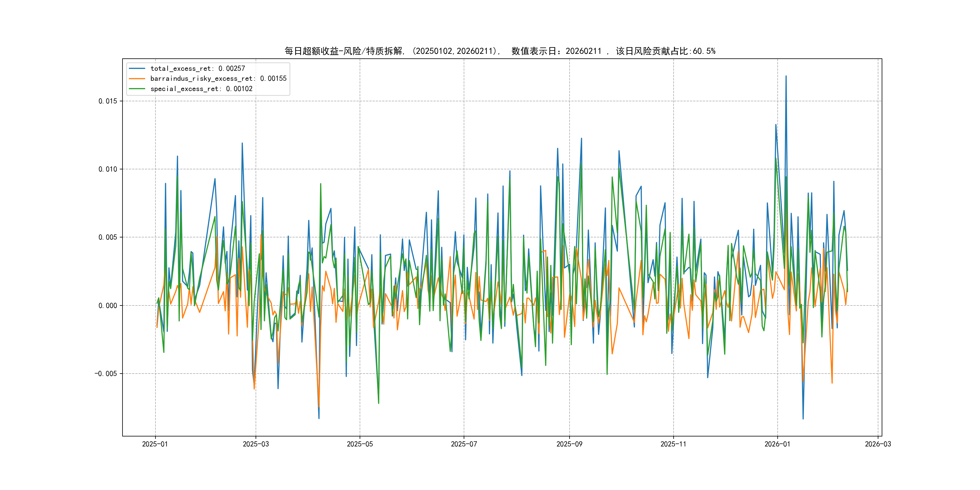The height and width of the screenshot is (490, 980).
Task: Click the 2025-05 x-axis tick label
Action: [x=360, y=444]
